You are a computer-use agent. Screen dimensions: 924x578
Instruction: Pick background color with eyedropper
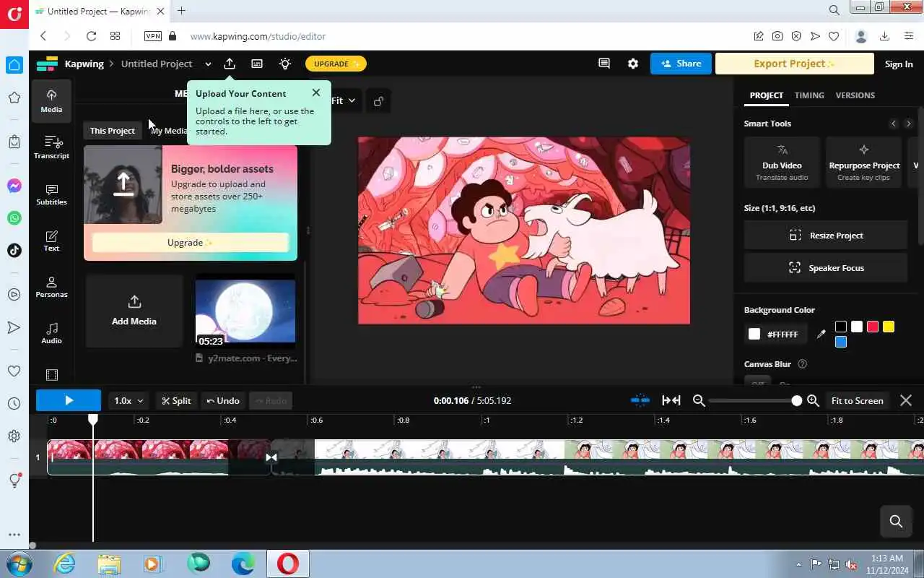click(x=821, y=334)
